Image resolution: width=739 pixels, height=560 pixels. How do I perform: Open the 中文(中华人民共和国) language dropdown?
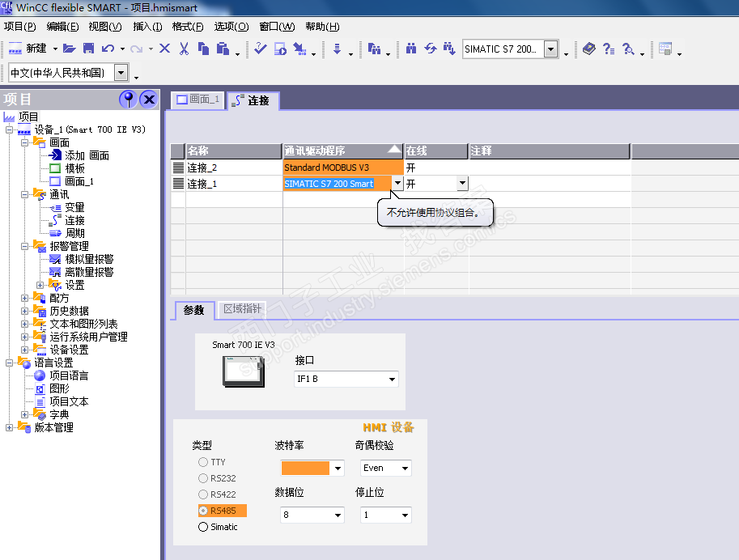tap(121, 73)
